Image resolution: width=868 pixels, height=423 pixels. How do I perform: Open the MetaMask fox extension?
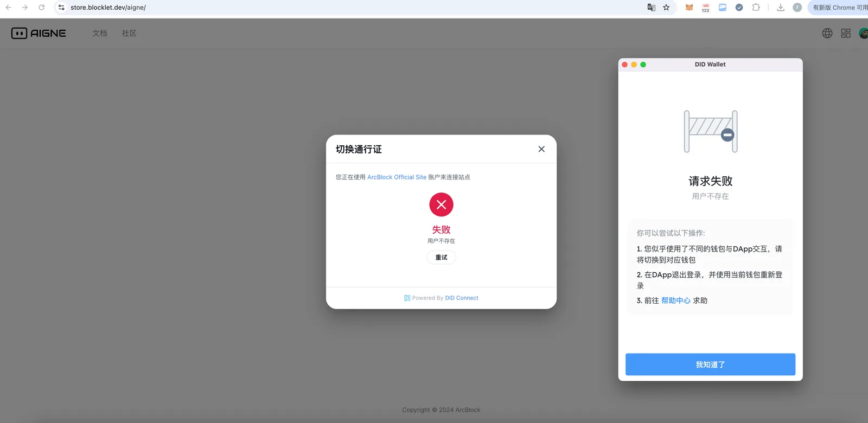pos(690,8)
